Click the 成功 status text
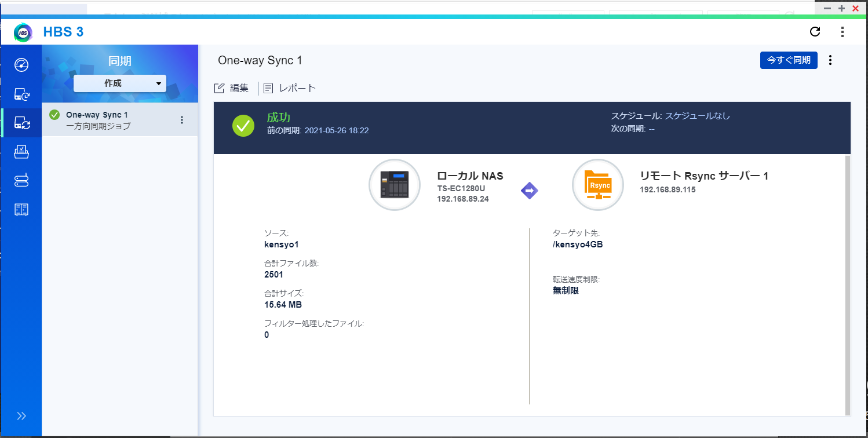Viewport: 868px width, 438px height. [x=278, y=118]
